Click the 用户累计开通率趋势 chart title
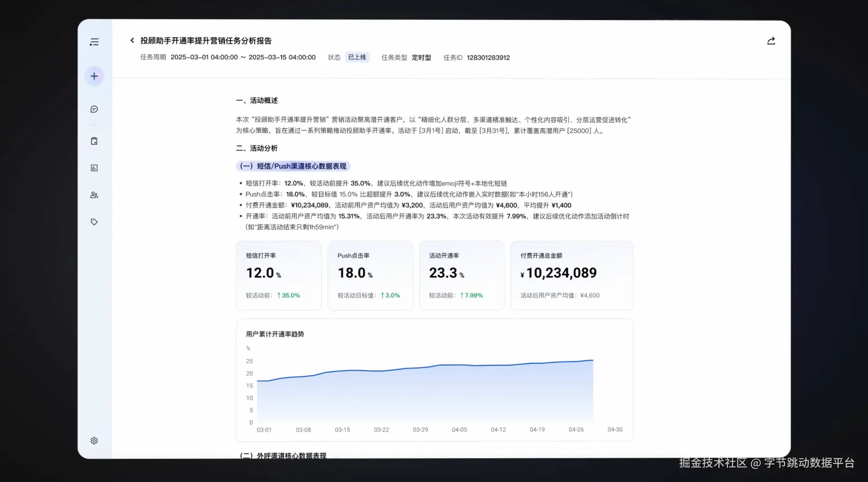868x482 pixels. pyautogui.click(x=275, y=334)
